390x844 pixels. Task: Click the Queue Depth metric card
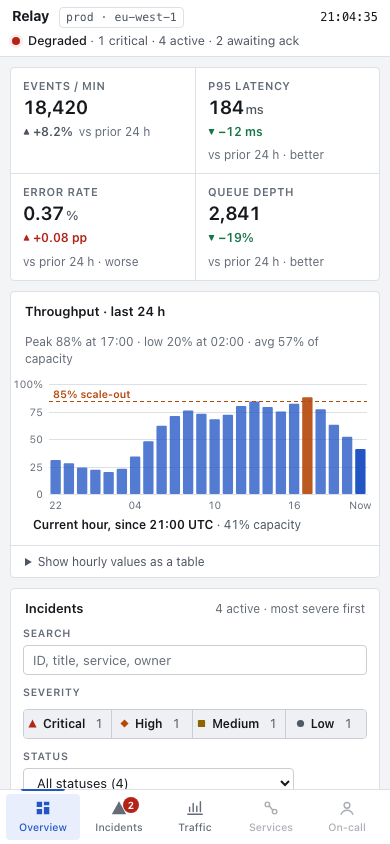click(x=287, y=227)
